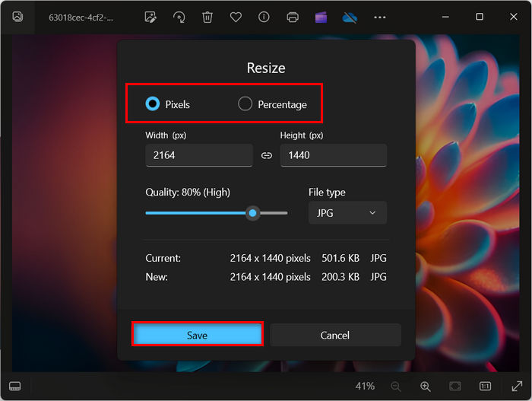Image resolution: width=532 pixels, height=401 pixels.
Task: Select the Pixels radio button
Action: [152, 103]
